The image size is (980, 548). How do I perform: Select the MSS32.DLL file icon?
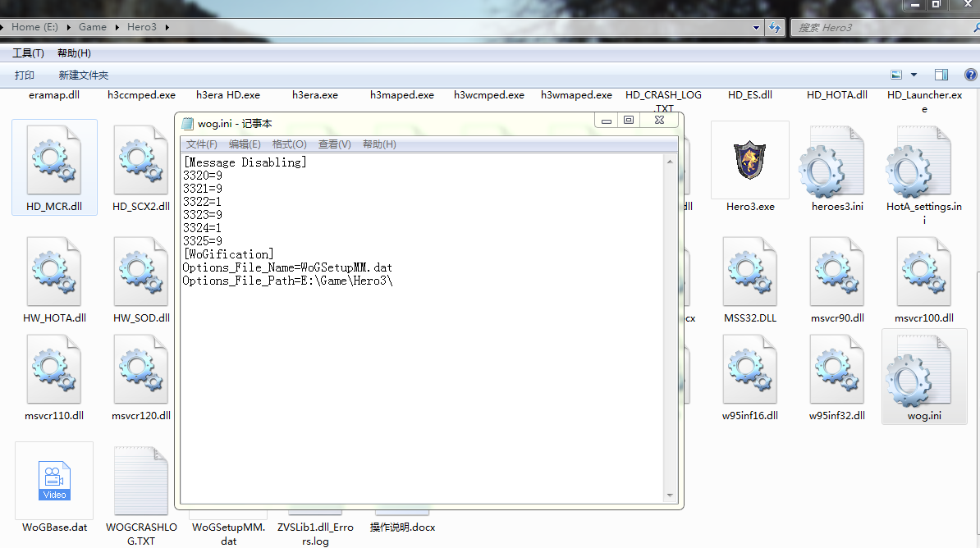point(750,272)
